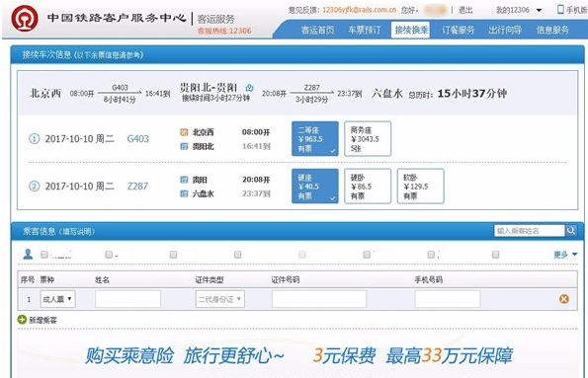Click the blue passenger person icon
This screenshot has height=378, width=588.
pos(28,254)
